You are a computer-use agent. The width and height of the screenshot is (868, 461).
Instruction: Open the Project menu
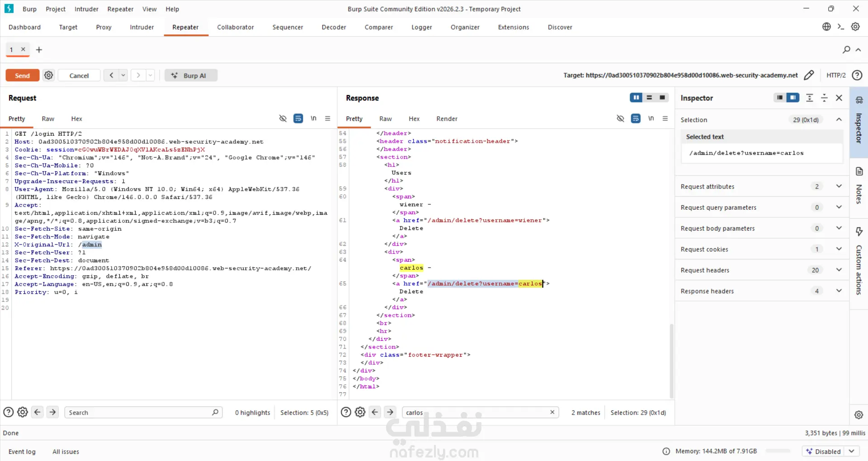[56, 9]
